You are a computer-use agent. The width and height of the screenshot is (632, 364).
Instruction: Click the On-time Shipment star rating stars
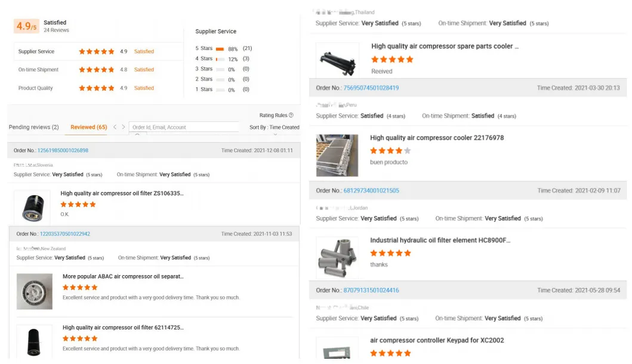tap(96, 69)
